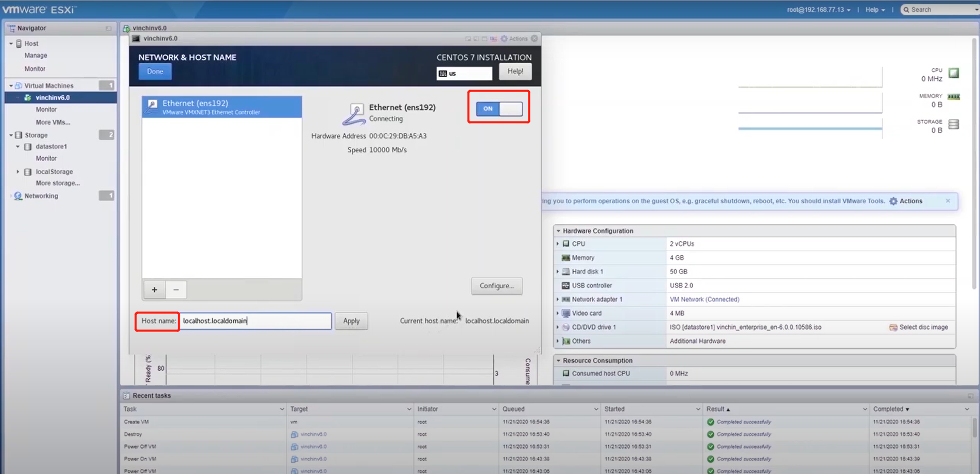Click the Recent tasks panel icon
This screenshot has height=474, width=980.
126,396
